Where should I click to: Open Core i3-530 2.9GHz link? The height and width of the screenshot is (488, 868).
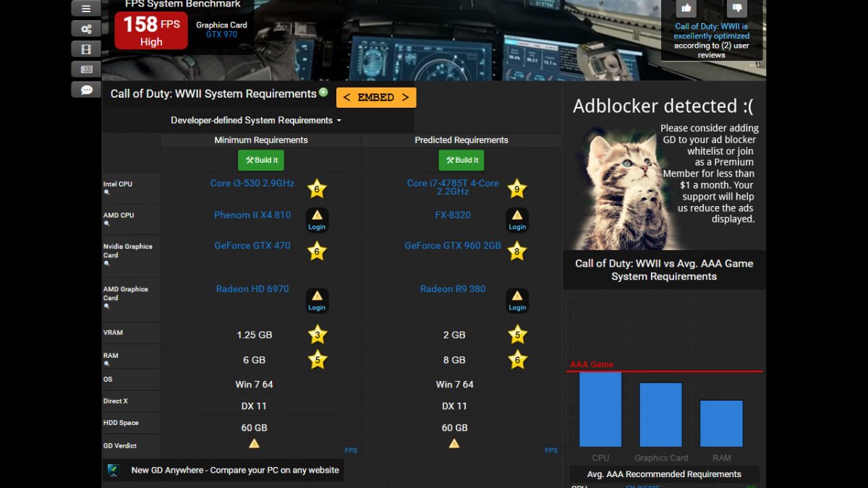[x=252, y=184]
